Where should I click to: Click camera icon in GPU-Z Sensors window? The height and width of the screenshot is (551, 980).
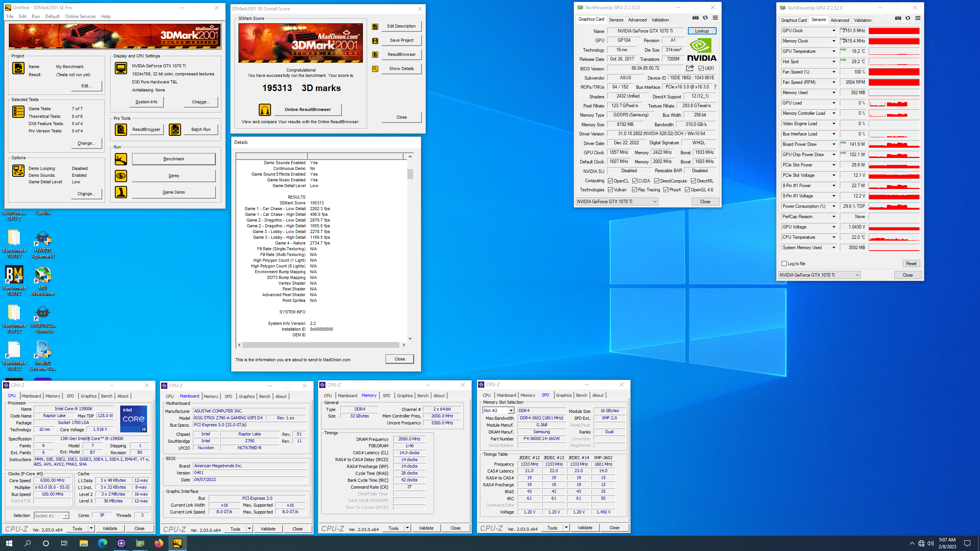[x=898, y=18]
